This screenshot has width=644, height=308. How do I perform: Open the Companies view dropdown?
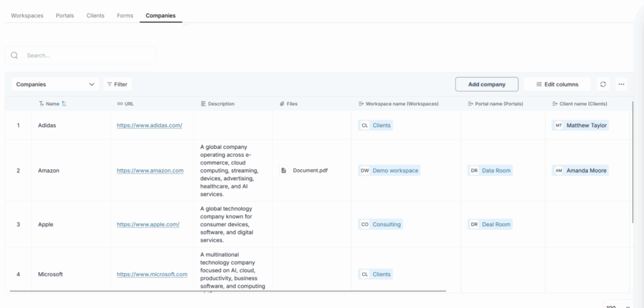tap(55, 84)
